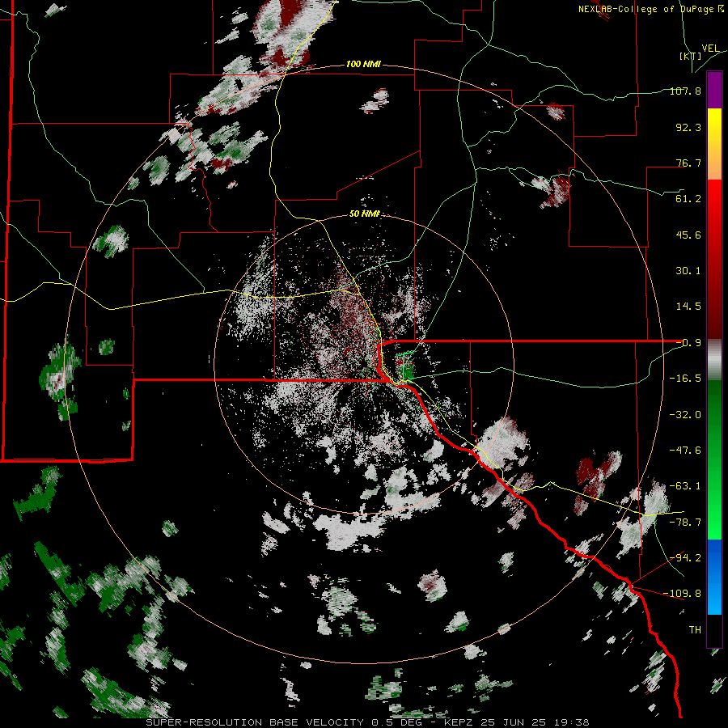Click the 107.8 velocity scale value
The image size is (728, 728).
[x=685, y=91]
